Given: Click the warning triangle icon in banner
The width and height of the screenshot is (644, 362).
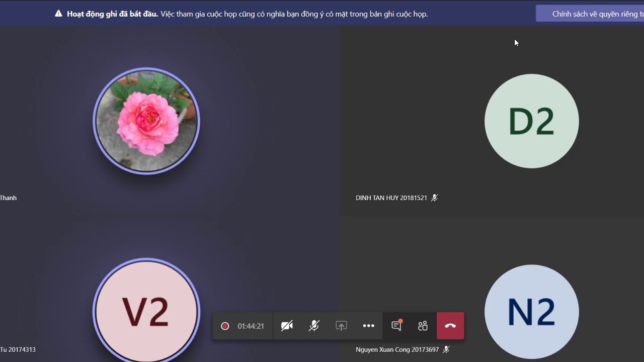Looking at the screenshot, I should [x=58, y=14].
